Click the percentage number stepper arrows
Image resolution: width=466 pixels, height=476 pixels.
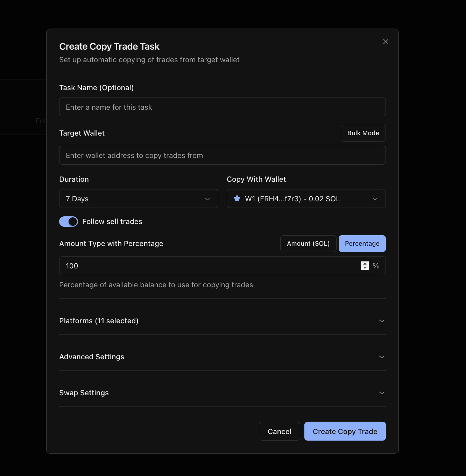pos(365,266)
